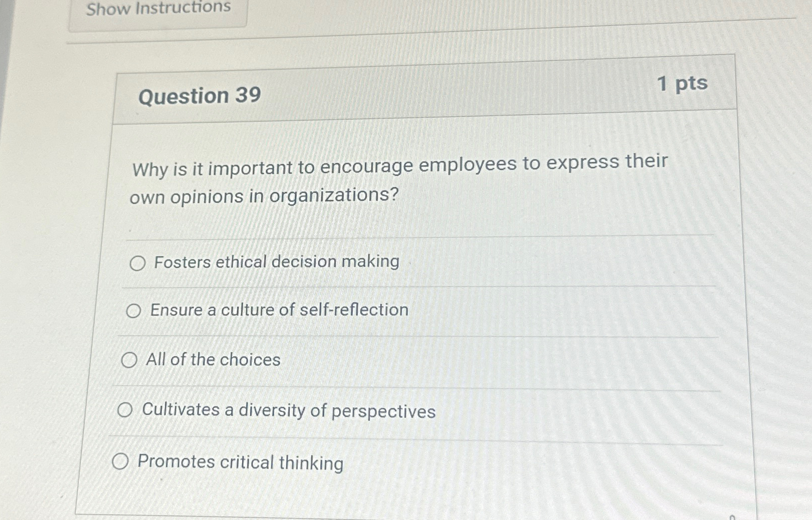The height and width of the screenshot is (520, 812).
Task: Pick the 'Promotes critical thinking' answer
Action: tap(120, 461)
